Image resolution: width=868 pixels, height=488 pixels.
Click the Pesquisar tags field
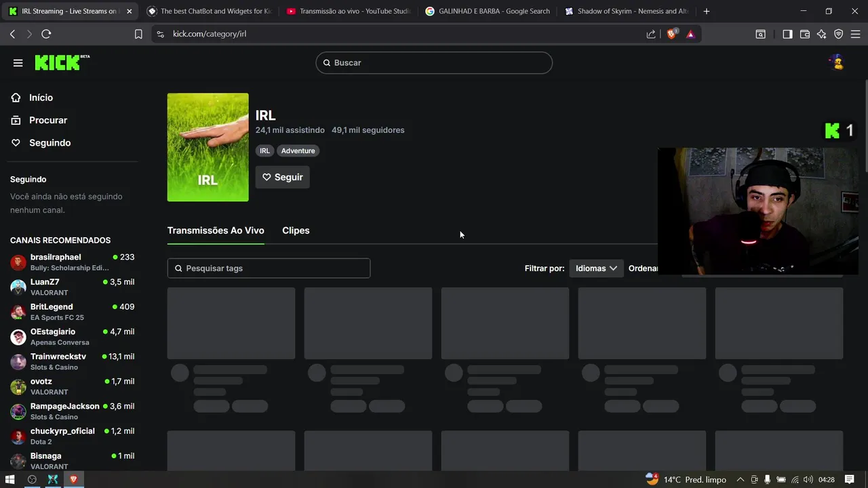click(269, 268)
